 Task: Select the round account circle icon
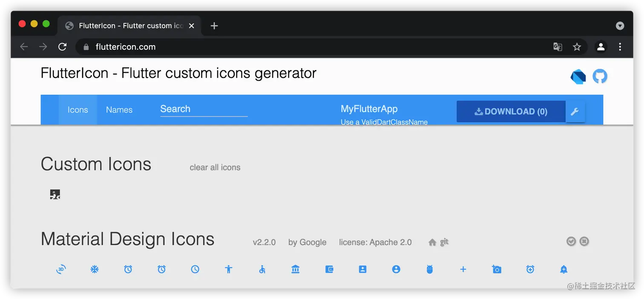click(396, 269)
